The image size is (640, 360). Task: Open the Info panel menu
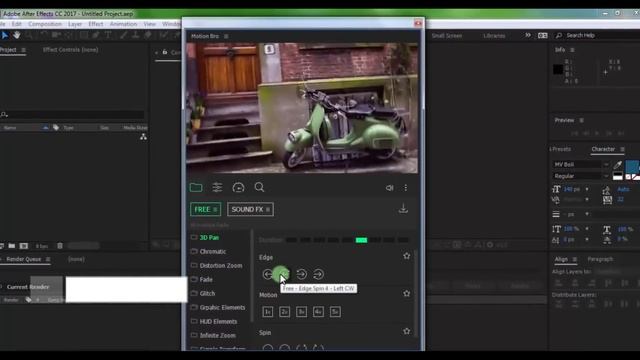573,50
